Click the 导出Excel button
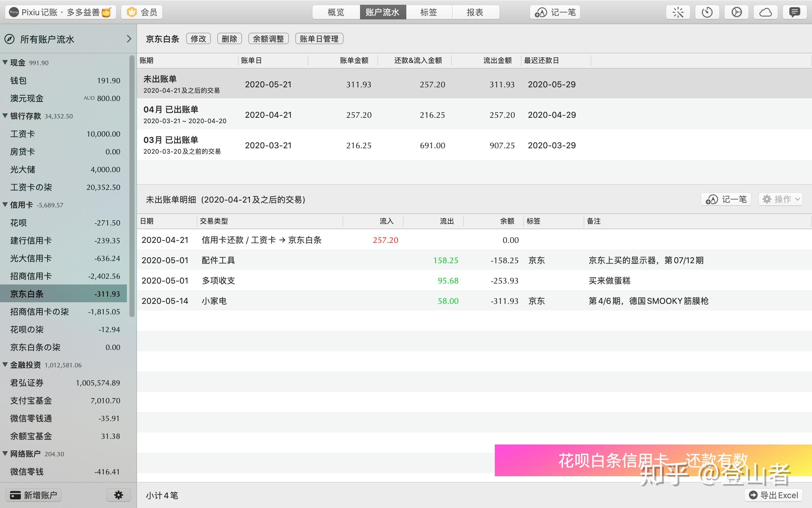 pyautogui.click(x=773, y=495)
